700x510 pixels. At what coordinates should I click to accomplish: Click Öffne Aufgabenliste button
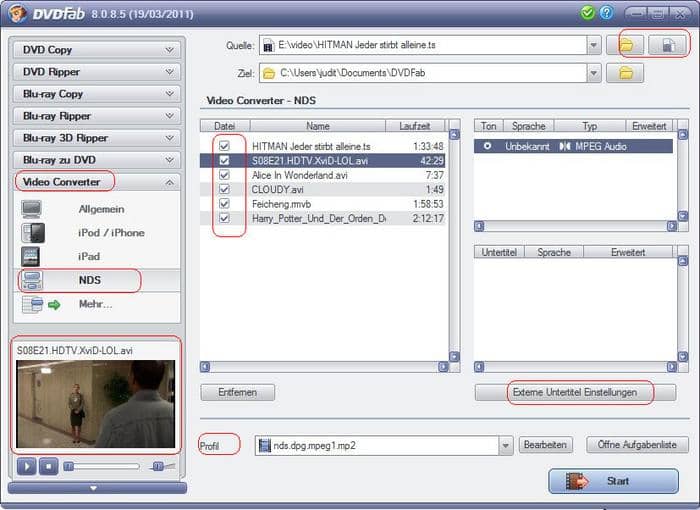tap(637, 445)
